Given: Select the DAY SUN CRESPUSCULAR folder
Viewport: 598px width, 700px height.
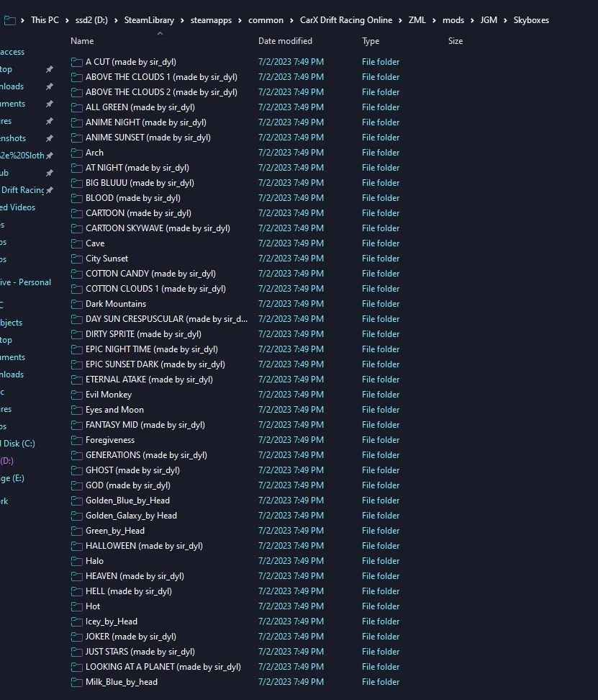Looking at the screenshot, I should tap(166, 319).
